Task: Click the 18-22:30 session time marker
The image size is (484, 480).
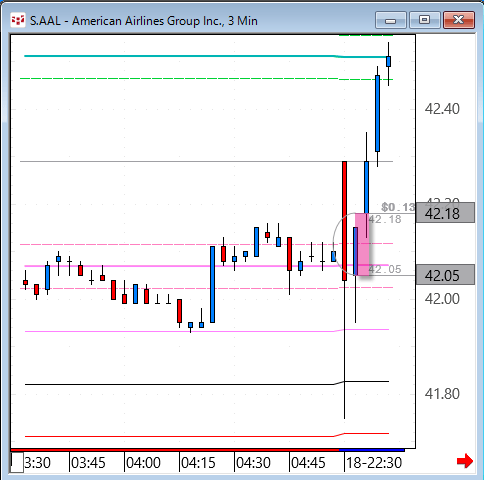Action: pyautogui.click(x=374, y=463)
